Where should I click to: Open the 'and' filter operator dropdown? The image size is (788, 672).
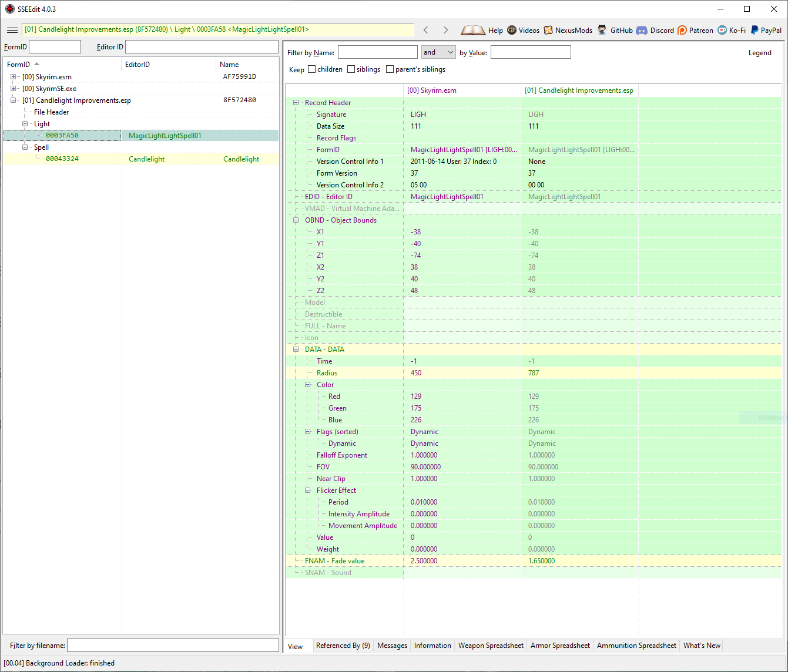pos(438,52)
